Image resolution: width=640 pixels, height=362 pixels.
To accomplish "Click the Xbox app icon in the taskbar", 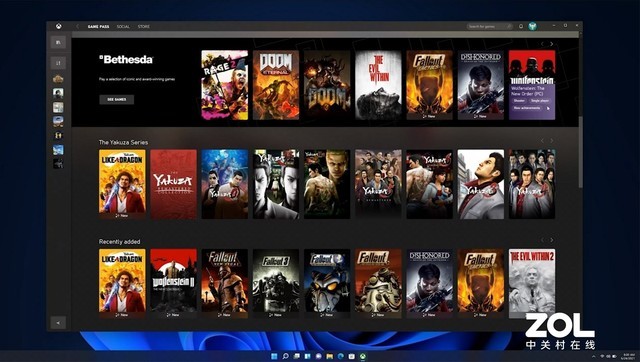I will pyautogui.click(x=362, y=356).
